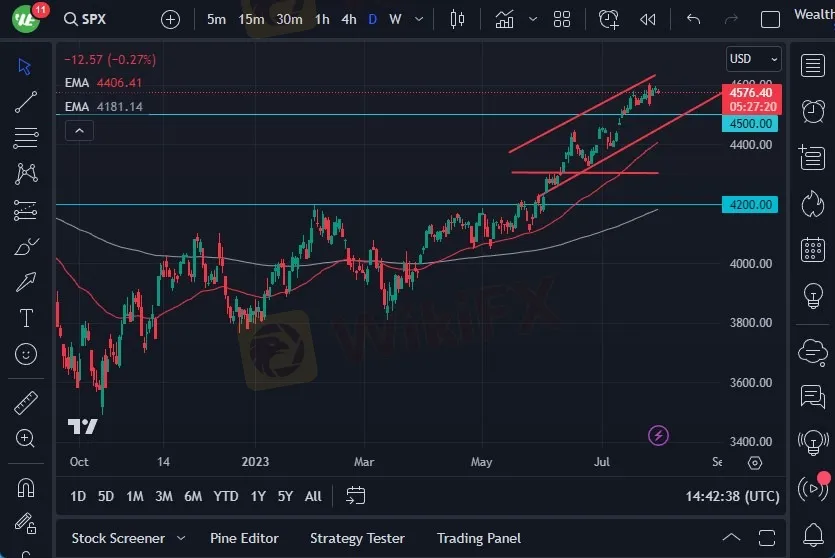Image resolution: width=835 pixels, height=558 pixels.
Task: Open the calendar icon in right sidebar
Action: click(812, 249)
